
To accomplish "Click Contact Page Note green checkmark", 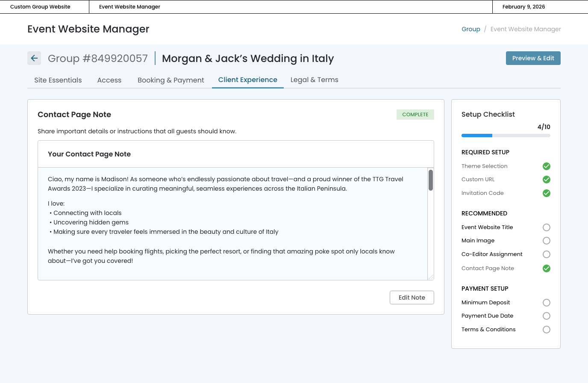I will pos(546,268).
